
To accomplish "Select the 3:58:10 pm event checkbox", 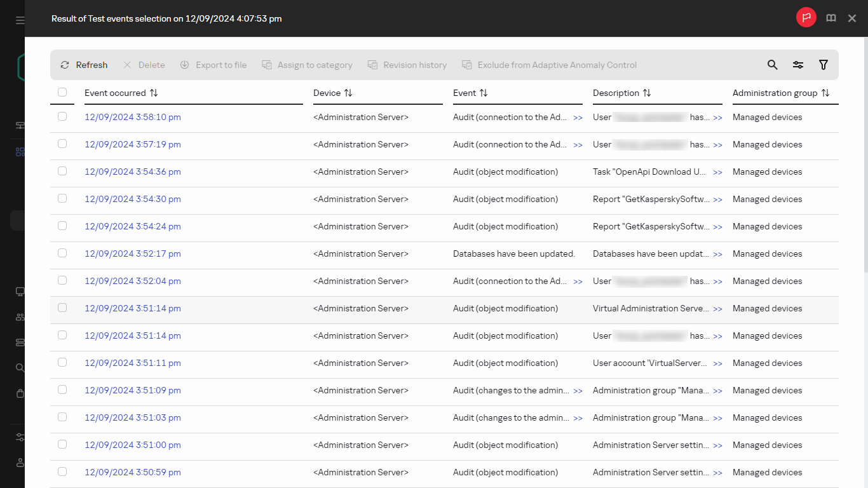I will click(62, 116).
